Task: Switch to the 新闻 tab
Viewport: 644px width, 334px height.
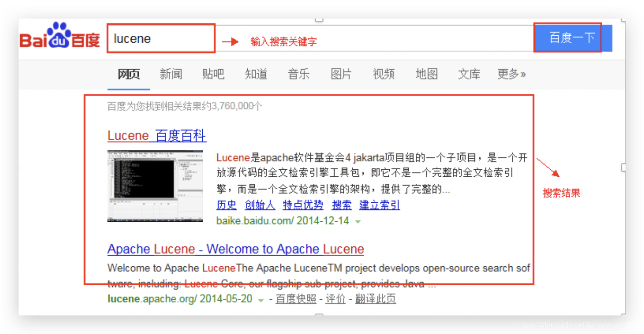Action: 171,74
